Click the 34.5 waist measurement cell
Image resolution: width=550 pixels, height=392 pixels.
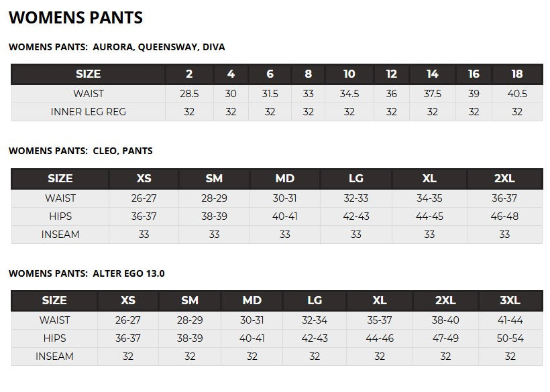point(349,94)
